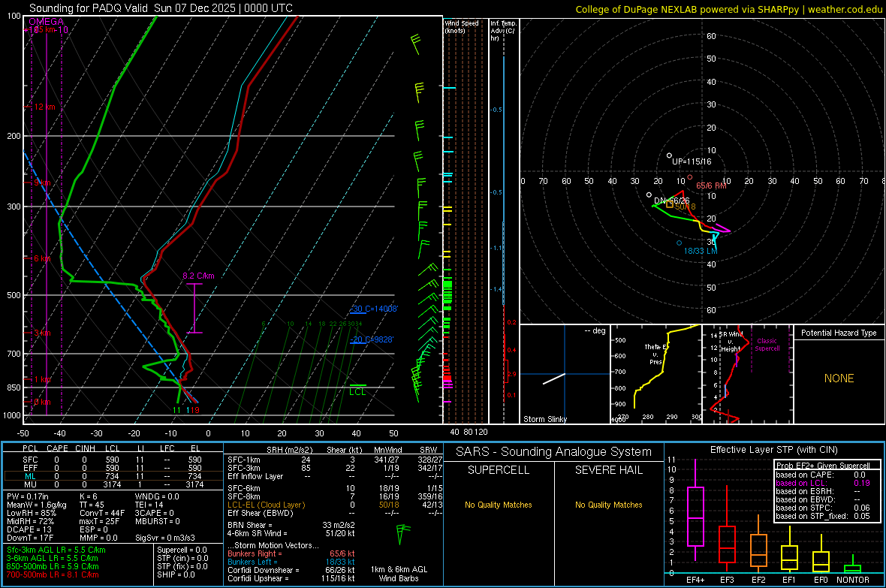Screen dimensions: 886x588
Task: Click the white storm slinky line
Action: click(x=554, y=378)
